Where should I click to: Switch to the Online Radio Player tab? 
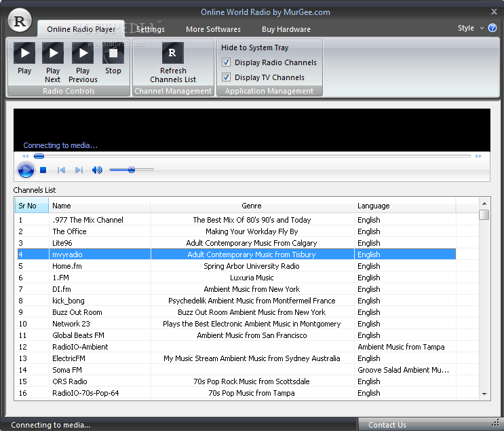point(81,29)
